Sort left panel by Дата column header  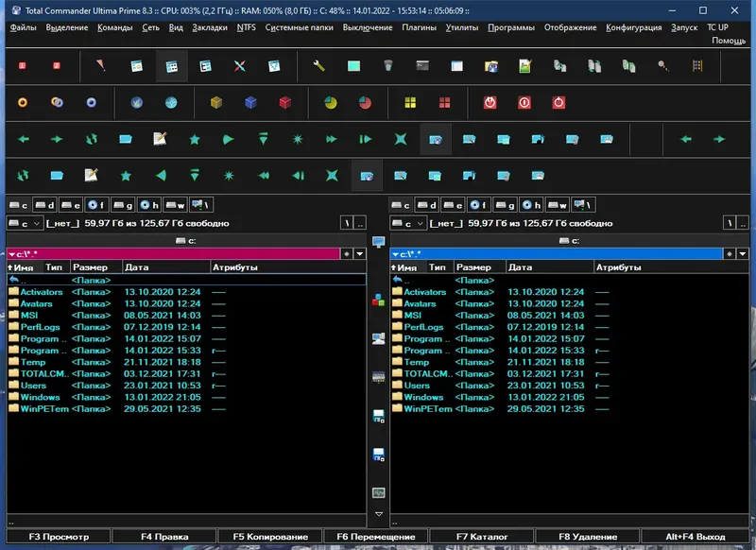(166, 267)
